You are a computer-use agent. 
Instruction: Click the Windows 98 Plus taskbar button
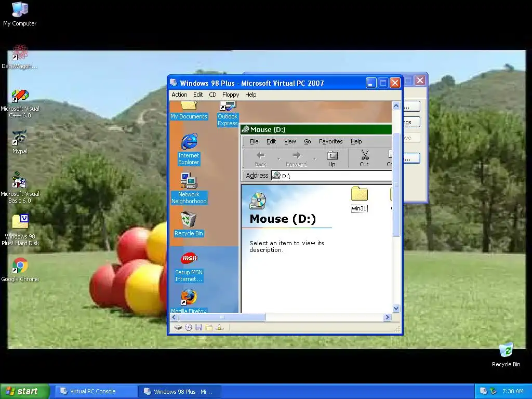180,392
